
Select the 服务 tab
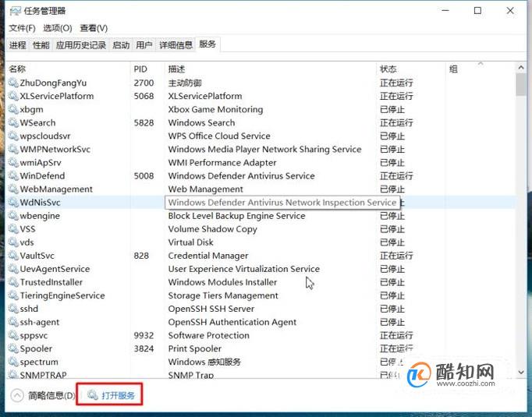pos(207,44)
